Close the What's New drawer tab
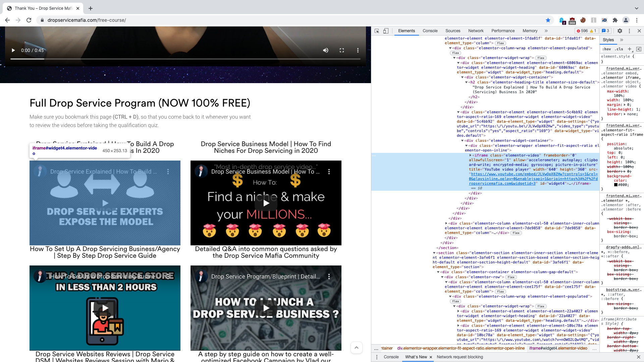Viewport: 644px width, 362px height. coord(431,357)
